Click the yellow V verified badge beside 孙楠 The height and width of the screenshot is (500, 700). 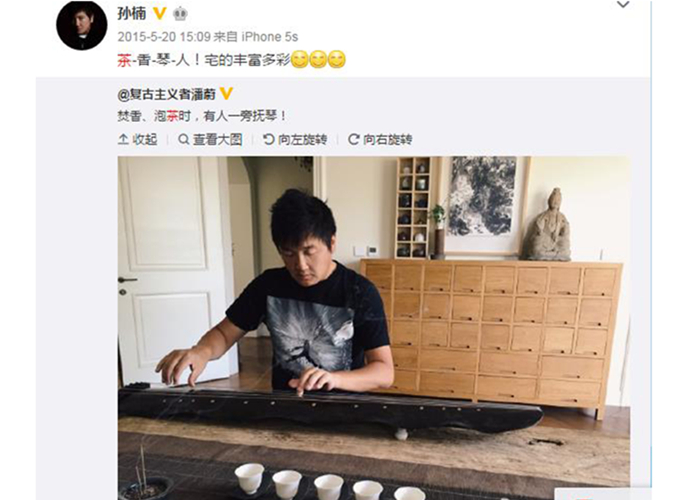(x=160, y=14)
